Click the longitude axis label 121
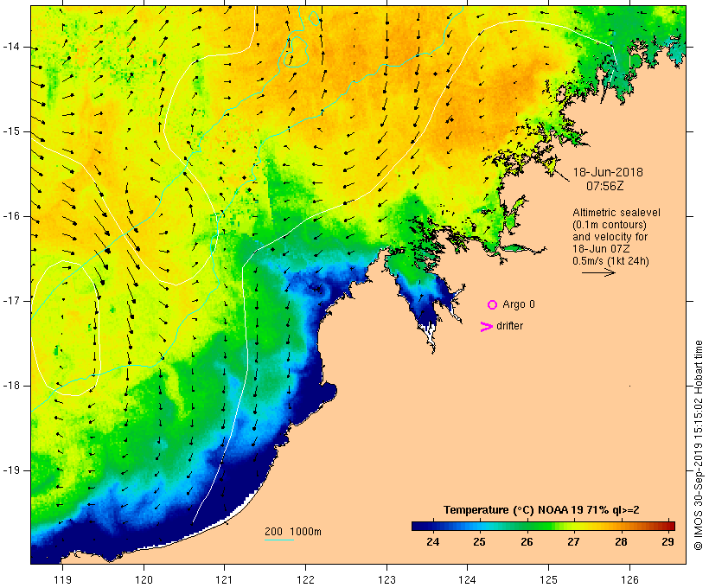 pyautogui.click(x=224, y=579)
